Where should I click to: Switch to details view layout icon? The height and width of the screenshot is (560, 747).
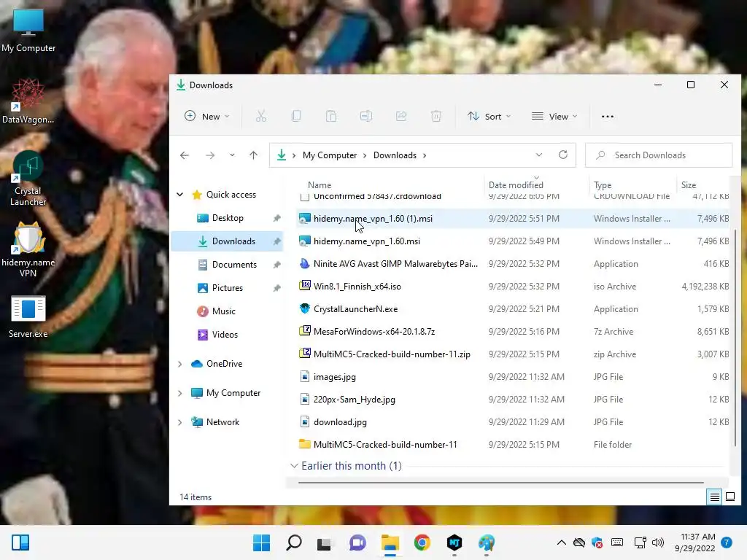click(x=715, y=497)
